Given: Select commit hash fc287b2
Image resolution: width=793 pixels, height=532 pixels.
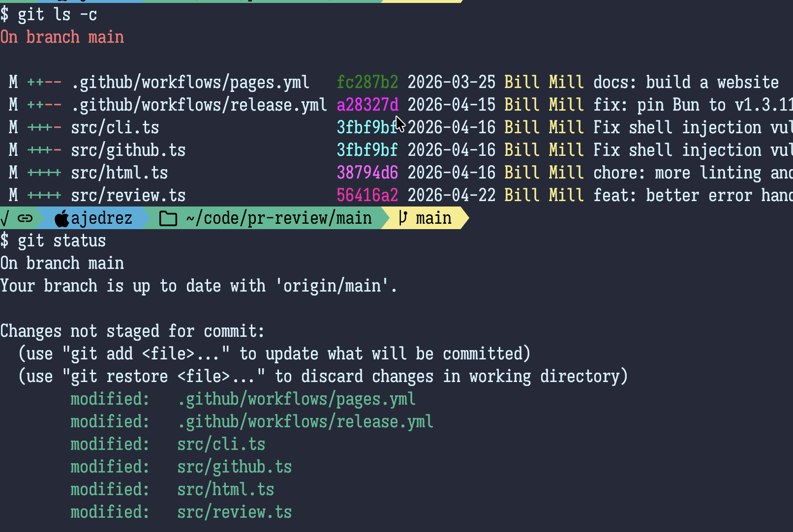Looking at the screenshot, I should click(x=367, y=83).
